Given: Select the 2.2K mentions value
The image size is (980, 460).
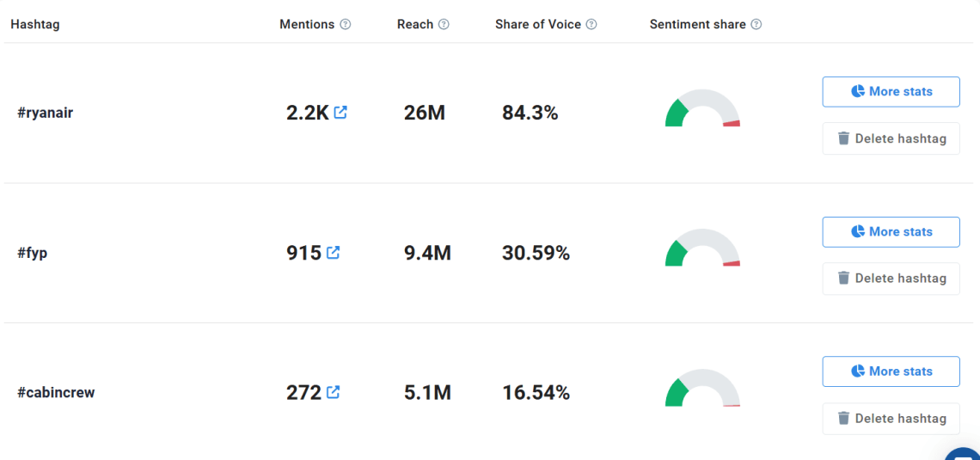Looking at the screenshot, I should [x=308, y=113].
